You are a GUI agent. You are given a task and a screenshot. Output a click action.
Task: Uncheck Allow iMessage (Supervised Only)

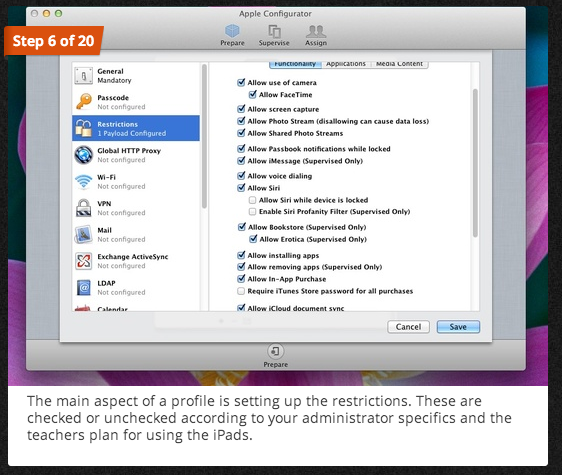(x=241, y=161)
